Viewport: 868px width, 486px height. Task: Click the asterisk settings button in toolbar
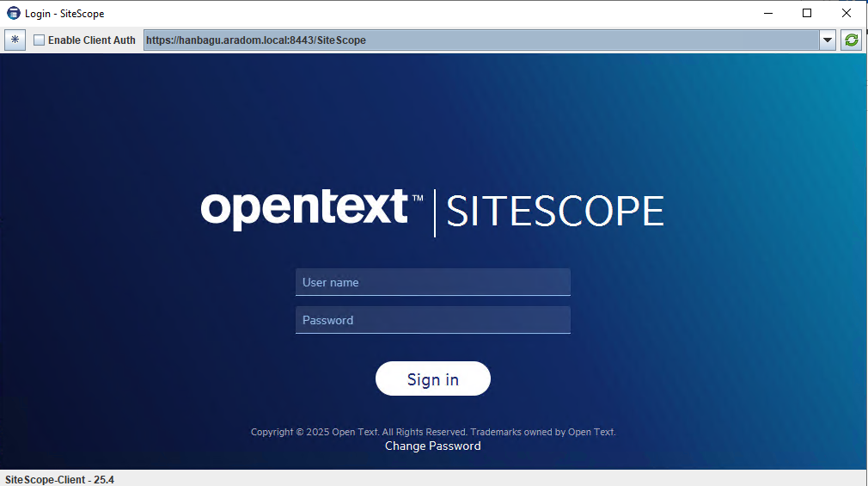(x=15, y=40)
